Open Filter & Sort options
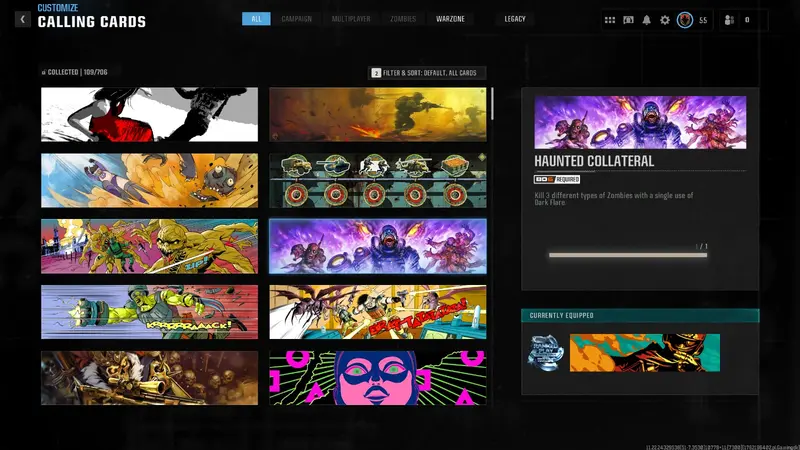Viewport: 800px width, 450px height. click(x=427, y=73)
